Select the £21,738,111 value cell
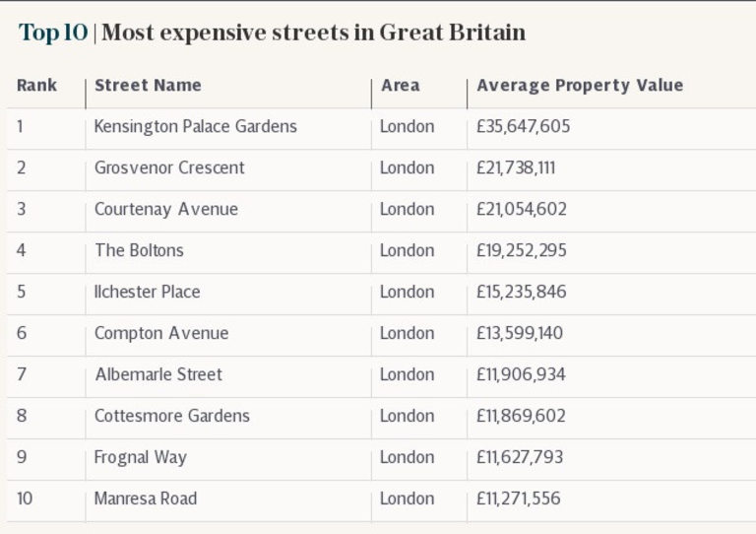 (515, 168)
